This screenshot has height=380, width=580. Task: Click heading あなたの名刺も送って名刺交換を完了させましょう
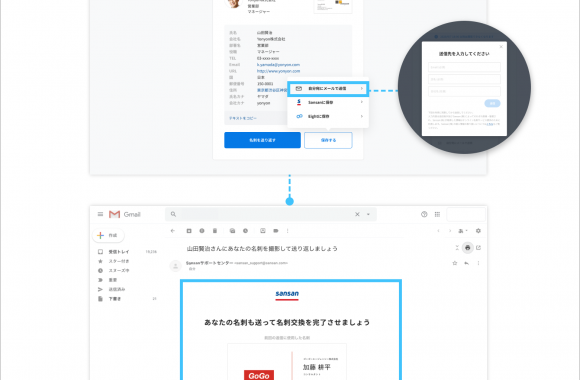[x=287, y=323]
